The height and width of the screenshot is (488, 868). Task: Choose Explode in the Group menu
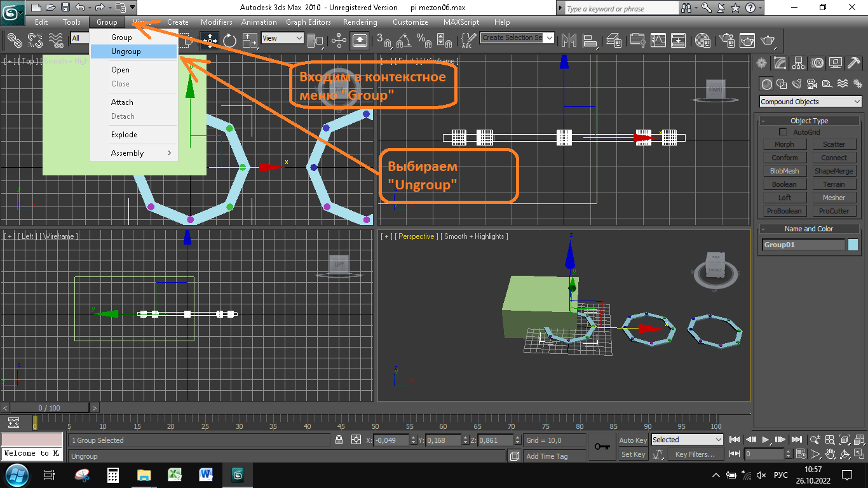(x=133, y=135)
